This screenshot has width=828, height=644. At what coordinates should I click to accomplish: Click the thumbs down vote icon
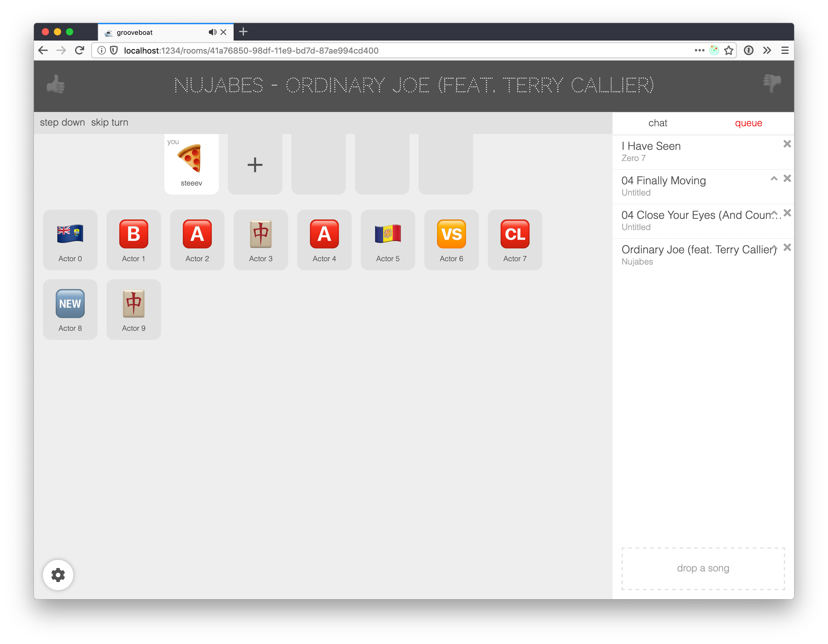[772, 84]
